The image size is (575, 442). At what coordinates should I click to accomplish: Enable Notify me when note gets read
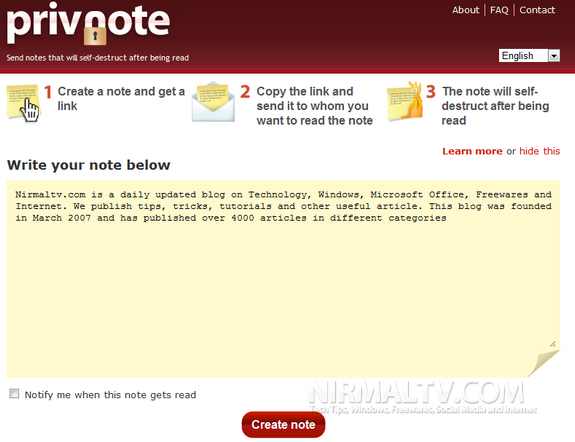(x=14, y=394)
